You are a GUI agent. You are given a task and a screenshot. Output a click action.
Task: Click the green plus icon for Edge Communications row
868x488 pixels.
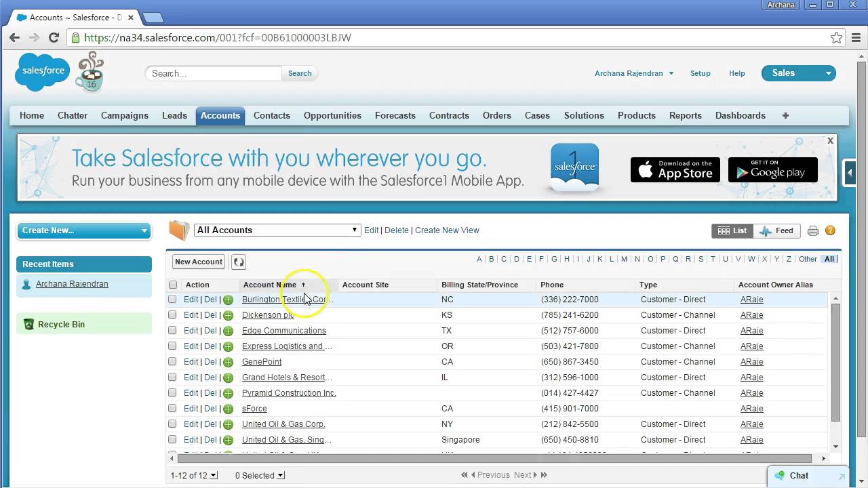click(x=228, y=331)
